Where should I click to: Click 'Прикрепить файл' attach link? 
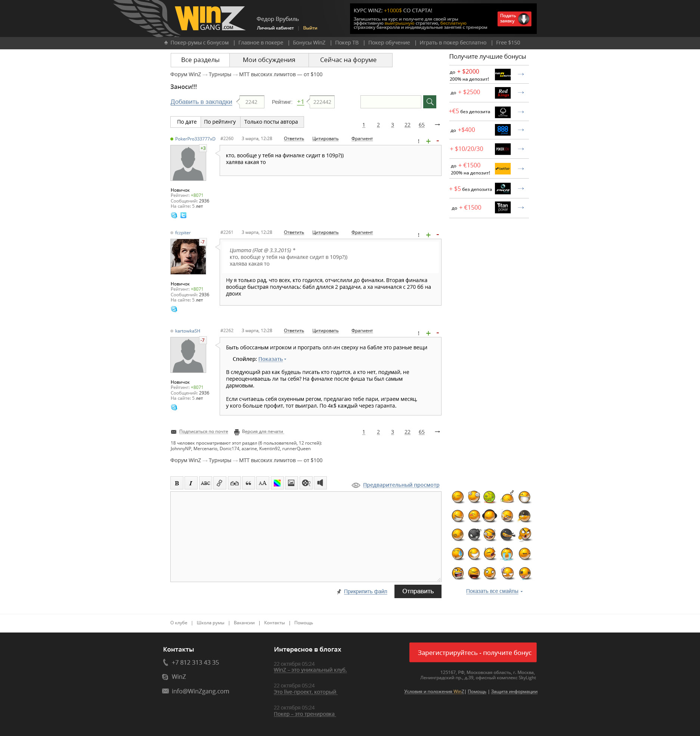click(x=365, y=591)
